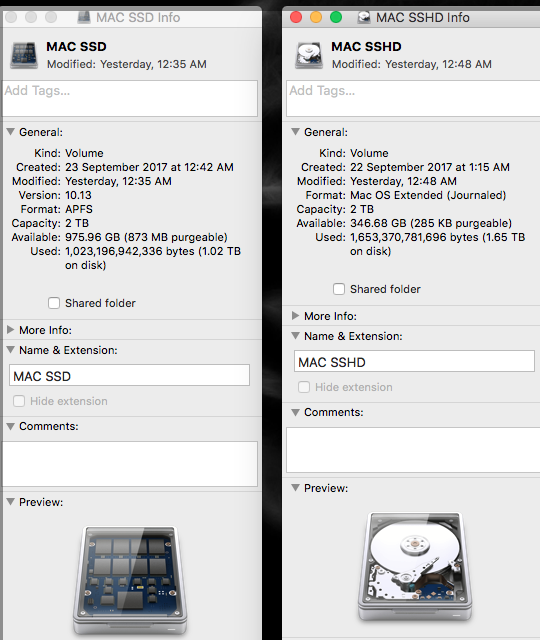Click the MAC SSD name field
This screenshot has width=540, height=640.
129,375
